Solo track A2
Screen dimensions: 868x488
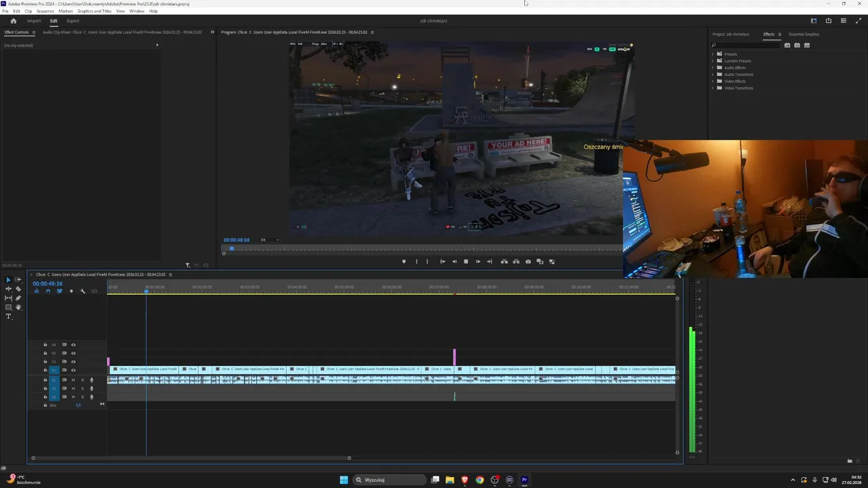83,388
